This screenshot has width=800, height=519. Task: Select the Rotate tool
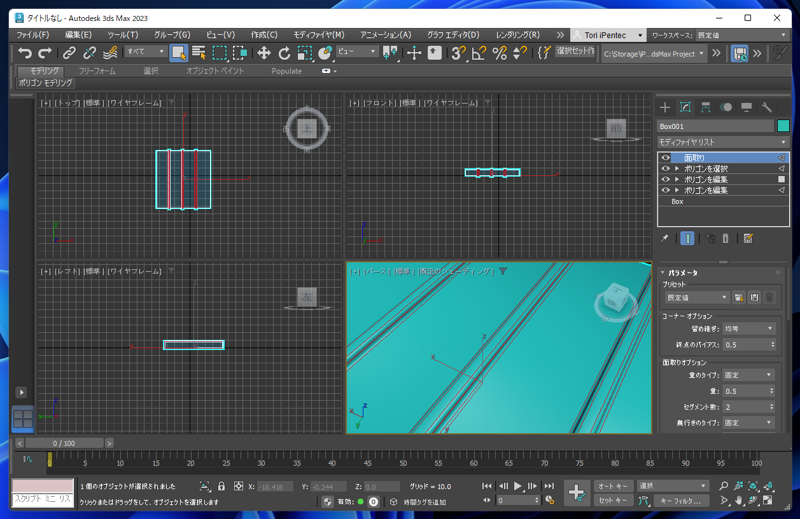[x=284, y=53]
